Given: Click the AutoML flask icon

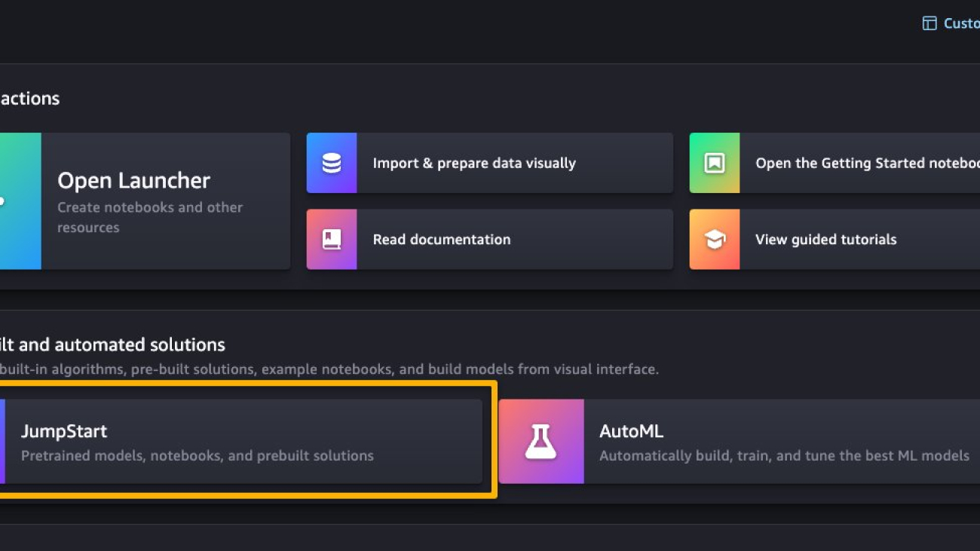Looking at the screenshot, I should (x=541, y=442).
